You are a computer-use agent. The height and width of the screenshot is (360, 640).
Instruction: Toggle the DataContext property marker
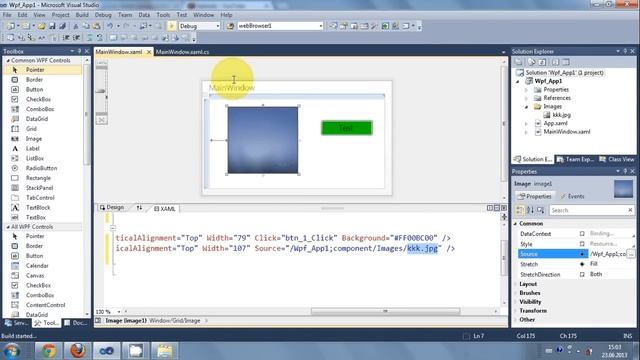[582, 233]
